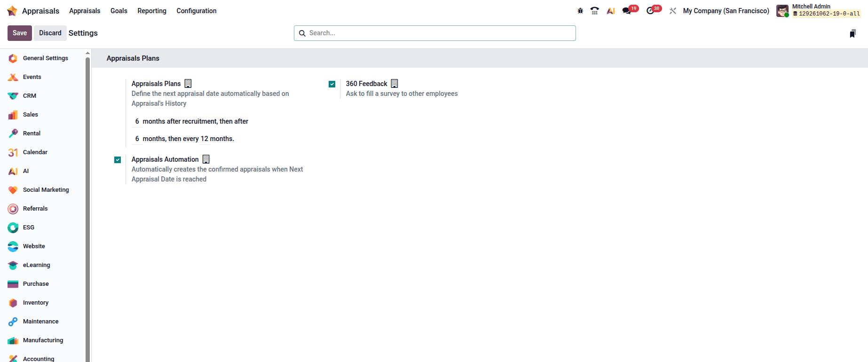Open Mitchell Admin user menu
Viewport: 868px width, 362px height.
819,10
